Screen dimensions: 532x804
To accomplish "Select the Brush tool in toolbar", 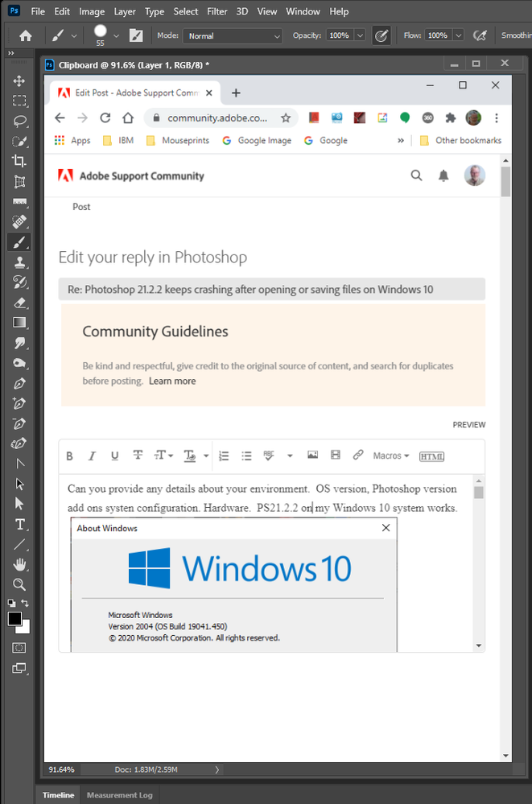I will click(x=19, y=242).
